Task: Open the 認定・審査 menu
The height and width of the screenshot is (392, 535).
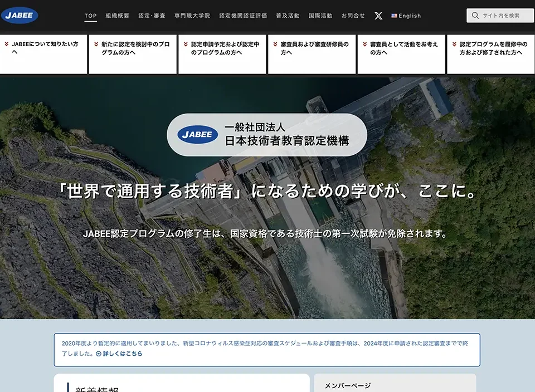Action: point(152,16)
